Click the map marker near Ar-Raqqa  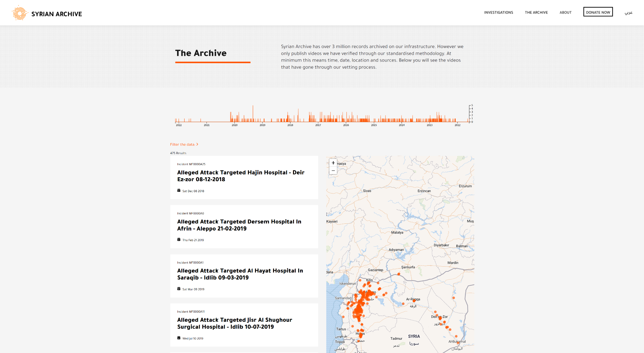[414, 301]
